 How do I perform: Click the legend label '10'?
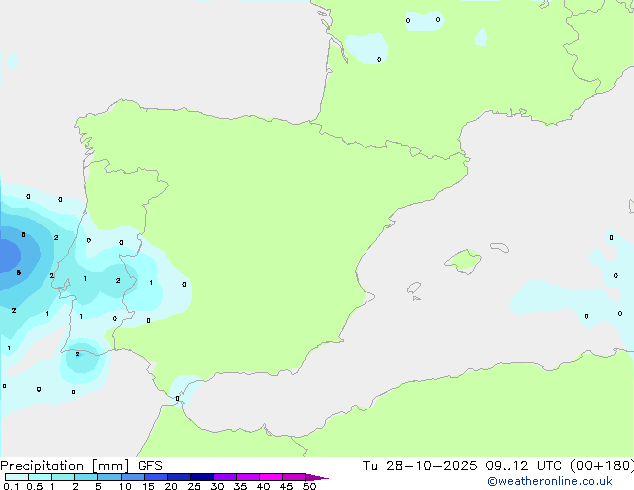[125, 486]
